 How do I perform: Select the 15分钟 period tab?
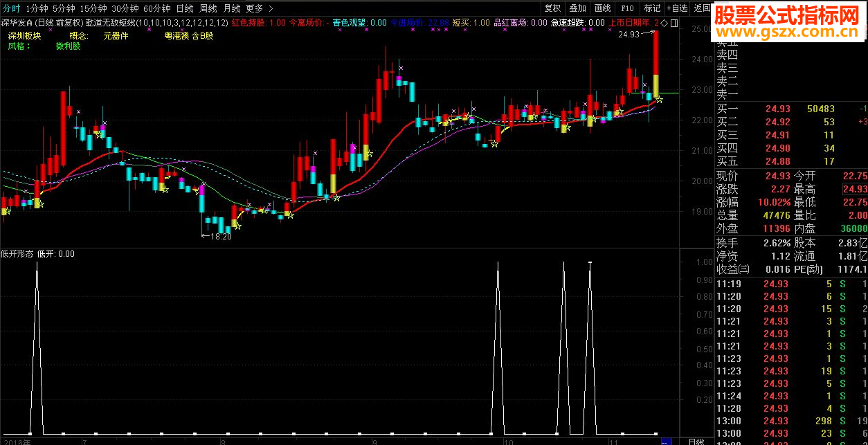[93, 8]
